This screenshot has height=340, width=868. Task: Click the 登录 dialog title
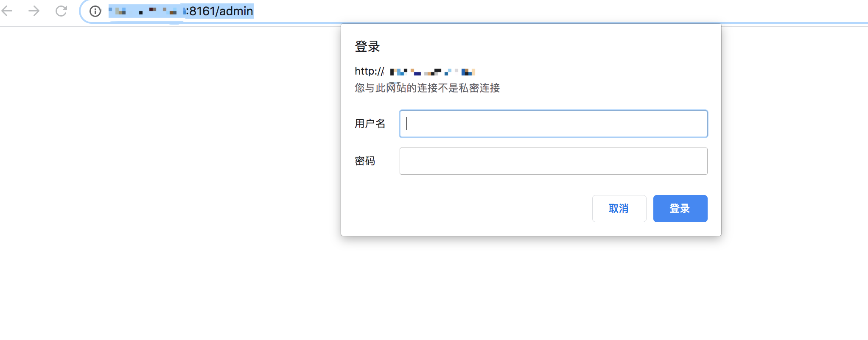click(367, 47)
